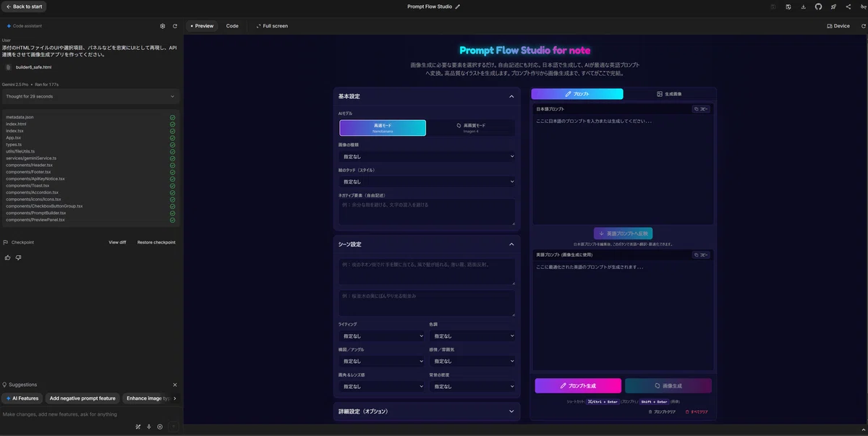Click Restore checkpoint link
Screen dimensions: 868x436
click(156, 242)
